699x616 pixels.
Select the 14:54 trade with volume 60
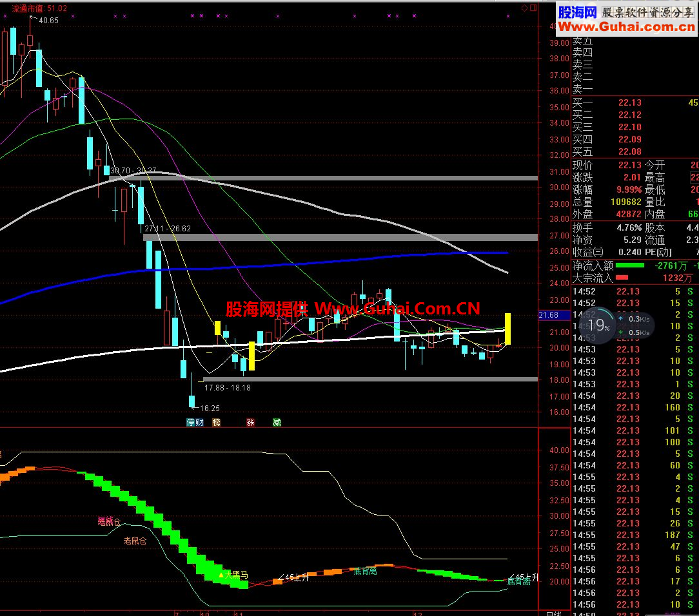click(635, 465)
